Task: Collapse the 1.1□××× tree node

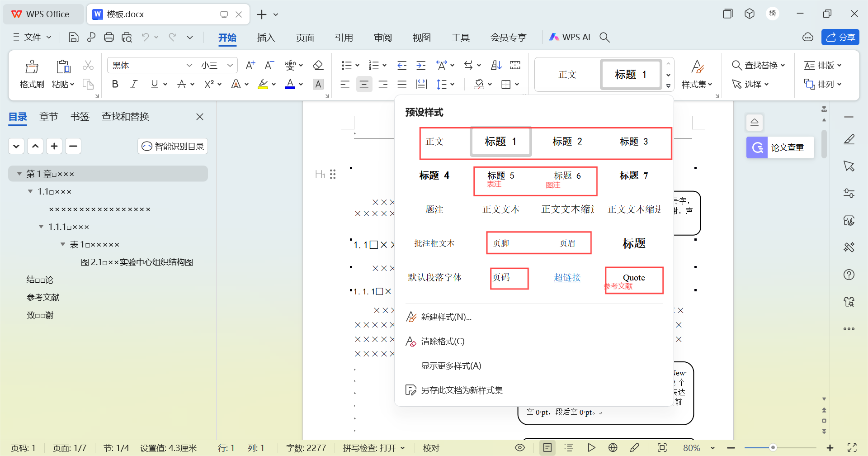Action: [x=30, y=191]
